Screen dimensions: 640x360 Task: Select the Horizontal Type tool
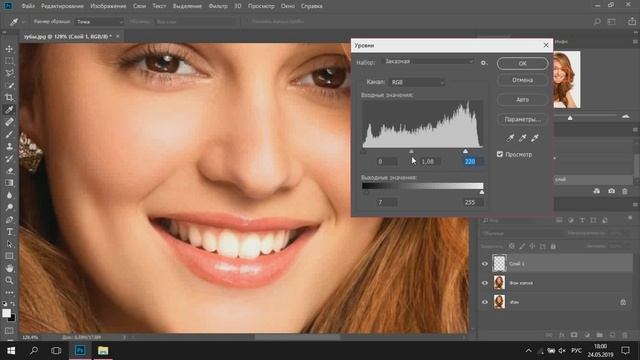click(x=9, y=232)
